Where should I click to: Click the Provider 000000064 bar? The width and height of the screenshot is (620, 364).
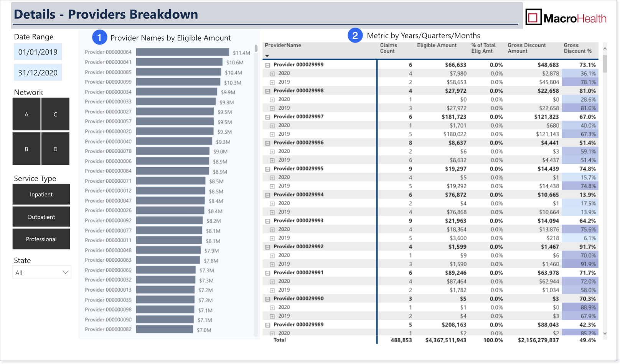point(183,52)
